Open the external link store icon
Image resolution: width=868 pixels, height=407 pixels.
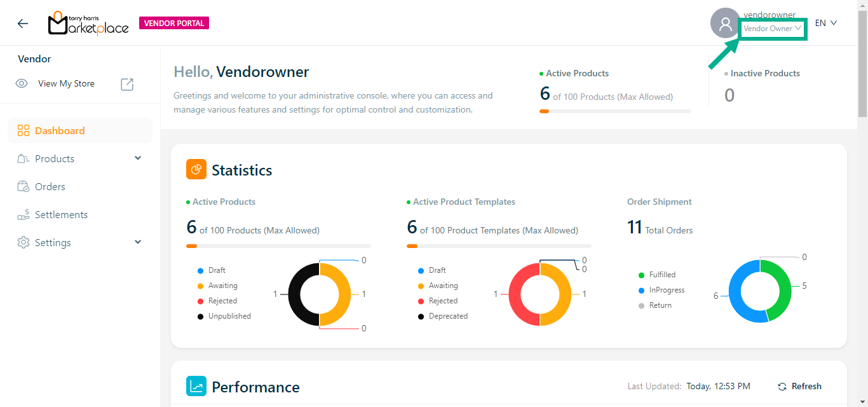coord(127,84)
